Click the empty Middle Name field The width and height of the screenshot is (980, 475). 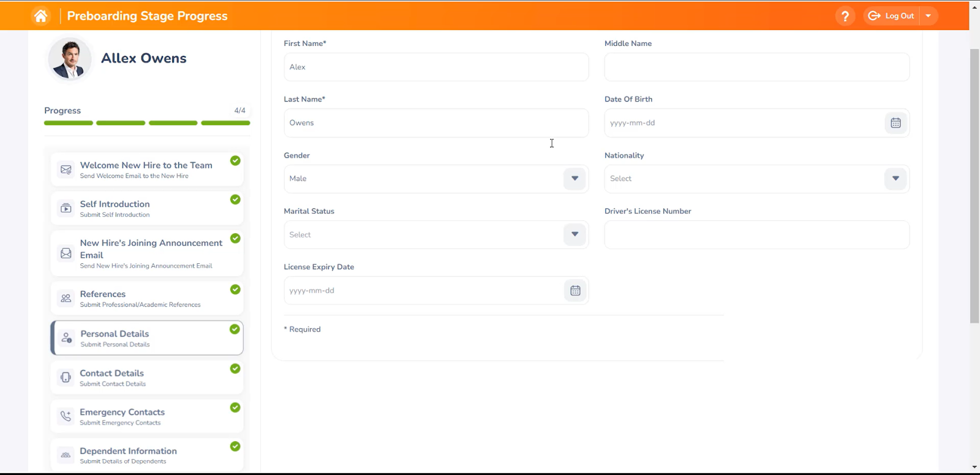coord(757,67)
